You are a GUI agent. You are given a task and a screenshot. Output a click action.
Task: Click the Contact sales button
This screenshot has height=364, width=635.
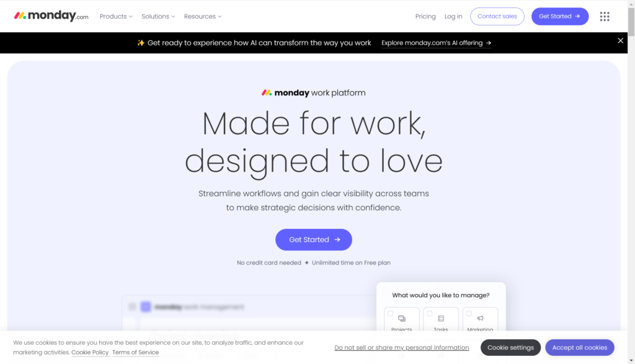[x=497, y=17]
